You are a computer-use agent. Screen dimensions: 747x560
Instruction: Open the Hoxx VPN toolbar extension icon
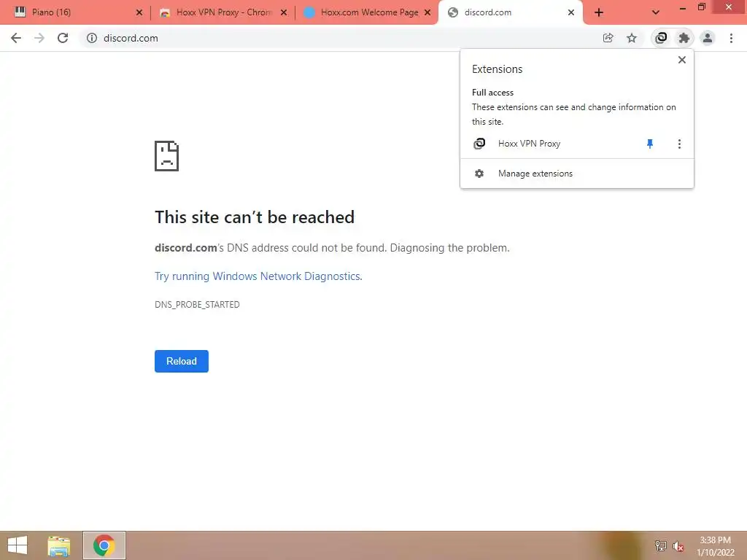pos(661,38)
